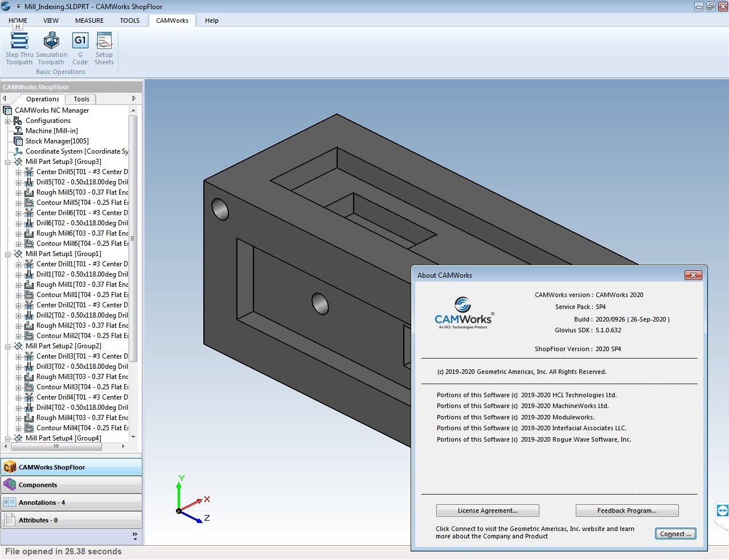Select CAMWorks NC Manager icon in tree
The image size is (729, 560).
pos(7,110)
